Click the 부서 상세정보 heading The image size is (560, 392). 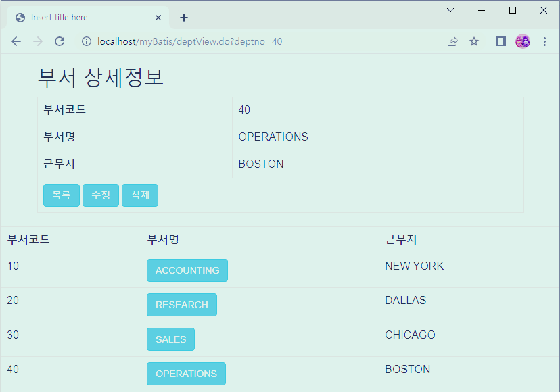point(100,78)
